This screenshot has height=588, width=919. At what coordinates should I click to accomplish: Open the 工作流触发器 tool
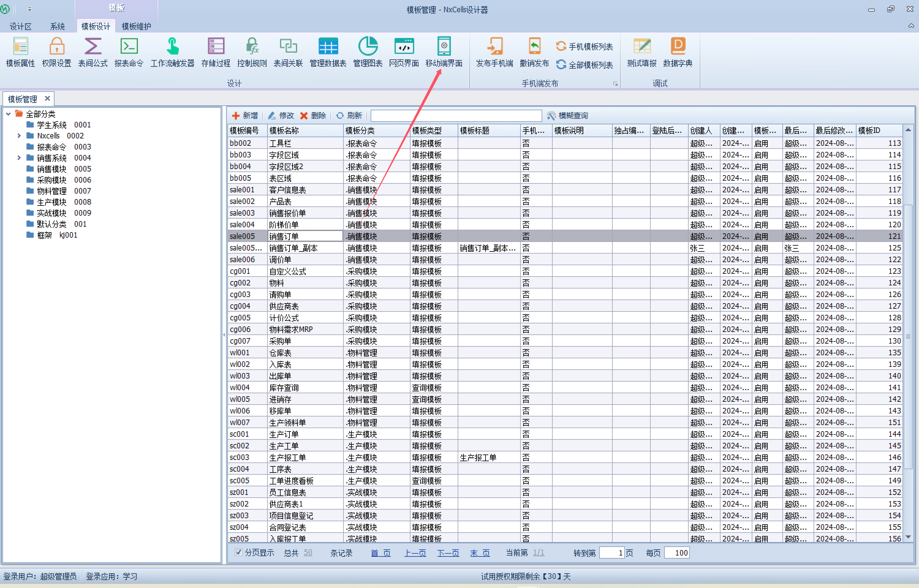coord(172,47)
